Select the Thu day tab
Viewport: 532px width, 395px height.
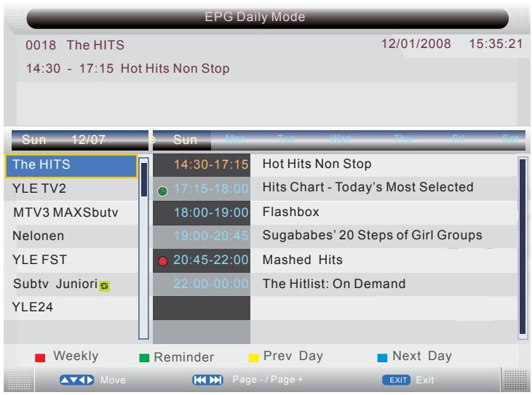pos(403,139)
